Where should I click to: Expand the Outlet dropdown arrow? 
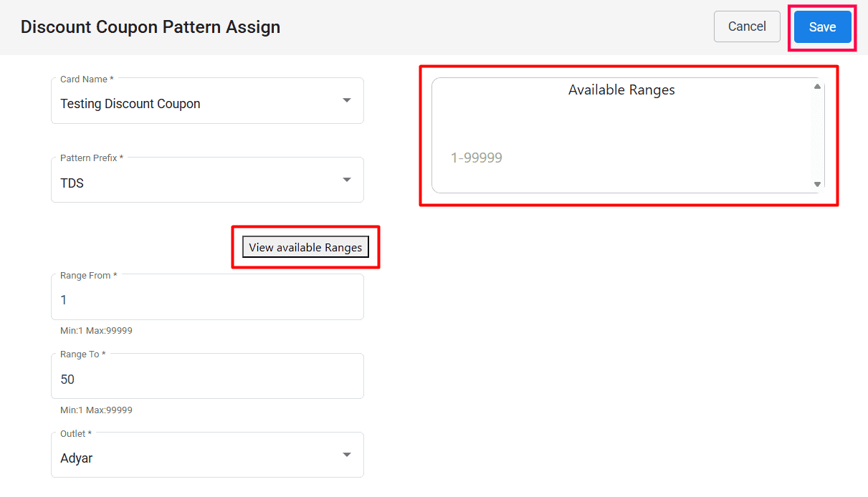point(347,455)
